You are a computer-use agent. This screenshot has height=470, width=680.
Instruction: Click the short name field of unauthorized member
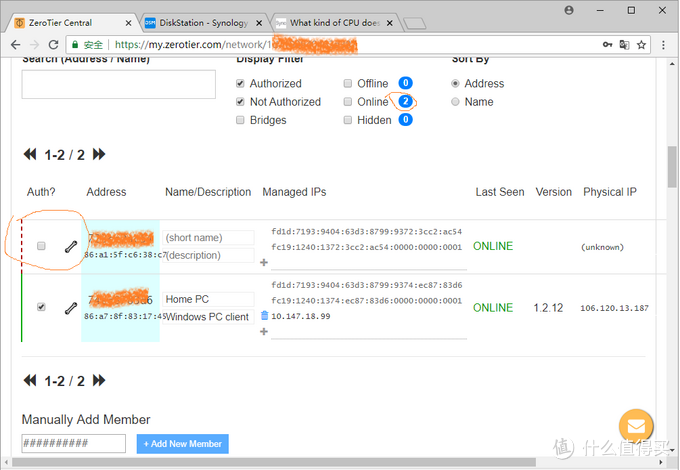[x=208, y=238]
